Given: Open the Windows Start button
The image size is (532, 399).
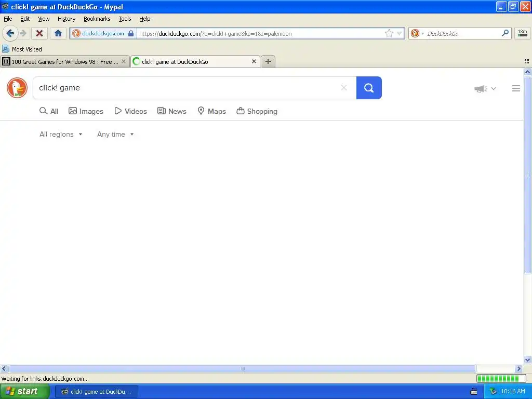Looking at the screenshot, I should point(24,392).
